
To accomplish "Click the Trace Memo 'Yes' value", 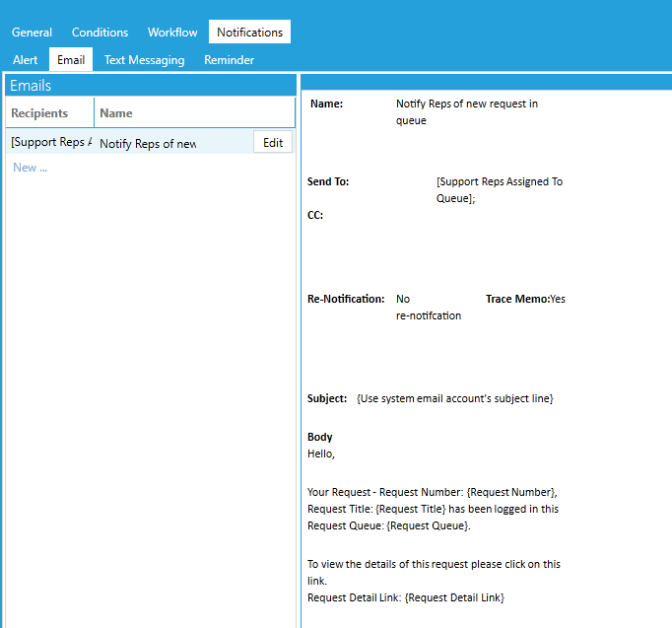I will (x=558, y=299).
